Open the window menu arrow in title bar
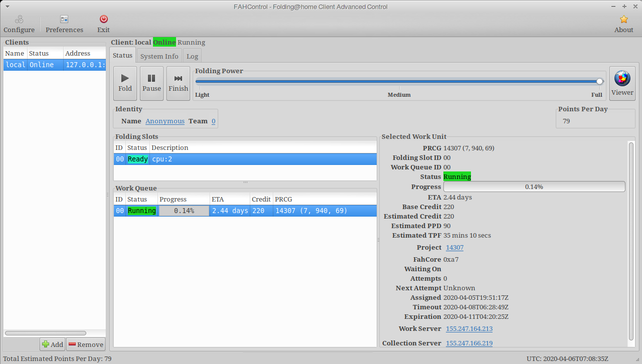 tap(8, 7)
